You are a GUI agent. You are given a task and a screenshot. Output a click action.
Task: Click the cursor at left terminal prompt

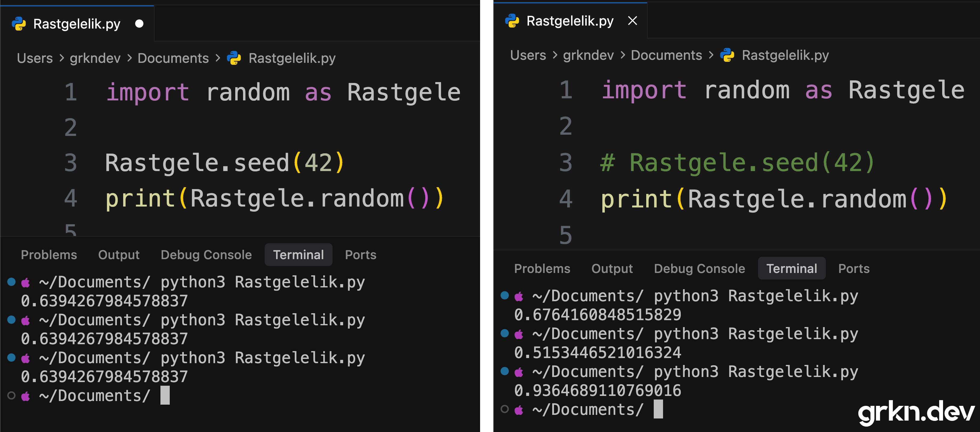[x=165, y=395]
